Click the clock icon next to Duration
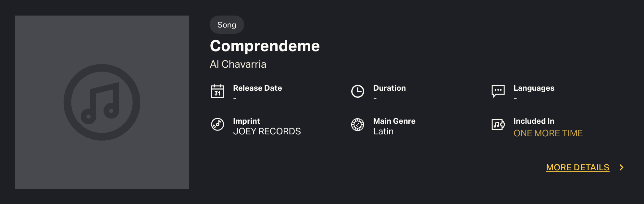 pos(358,91)
